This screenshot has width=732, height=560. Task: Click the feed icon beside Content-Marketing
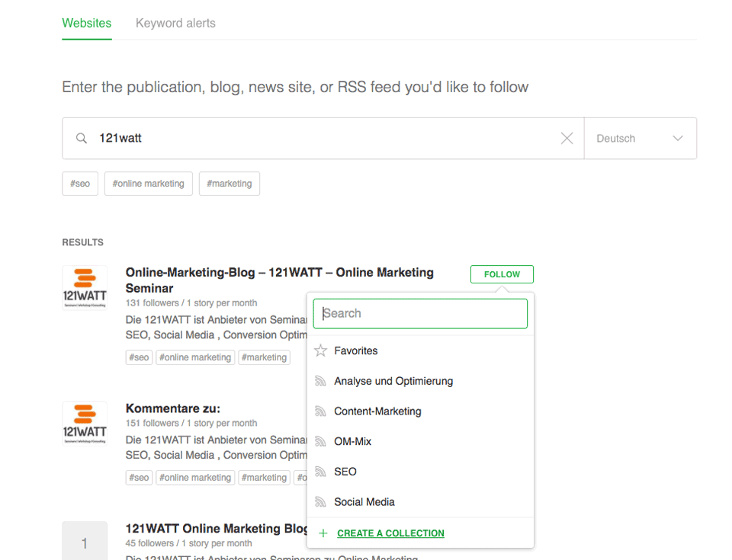point(319,411)
